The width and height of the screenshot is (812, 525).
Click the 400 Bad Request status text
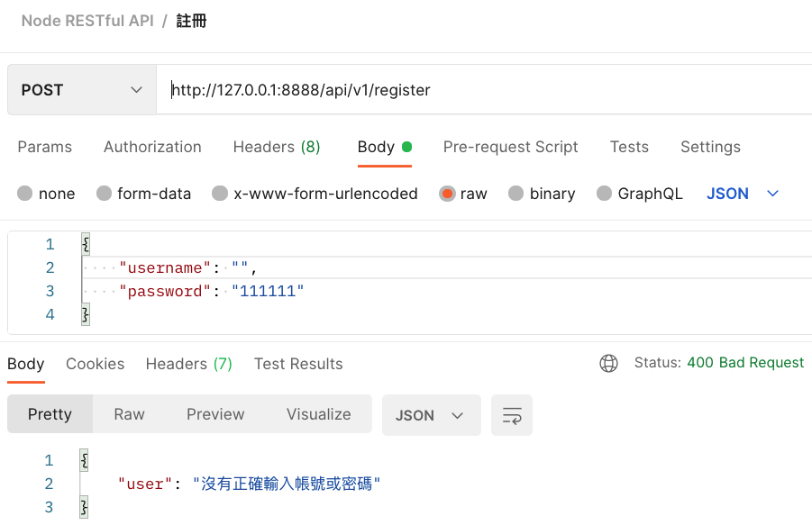pyautogui.click(x=745, y=363)
